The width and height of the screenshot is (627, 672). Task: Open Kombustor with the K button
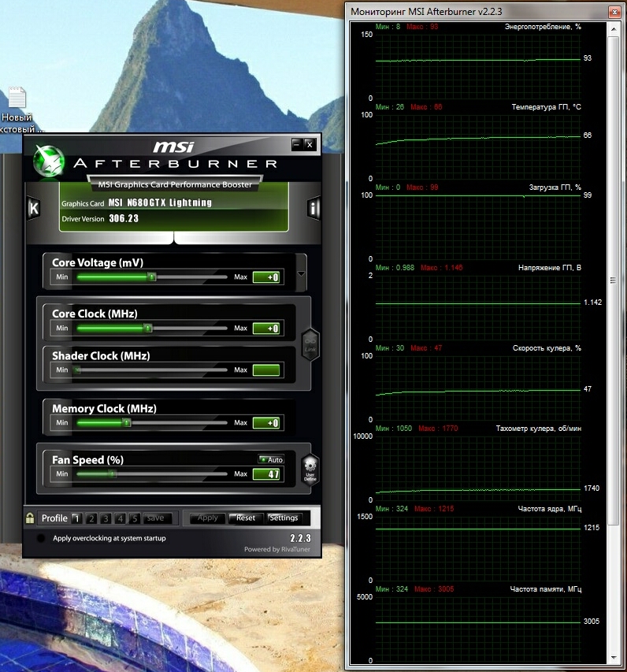tap(33, 208)
